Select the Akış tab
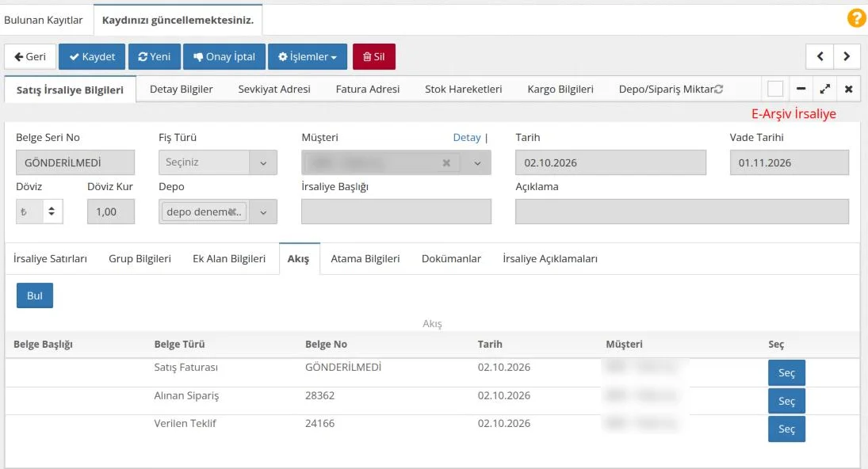 click(x=298, y=258)
